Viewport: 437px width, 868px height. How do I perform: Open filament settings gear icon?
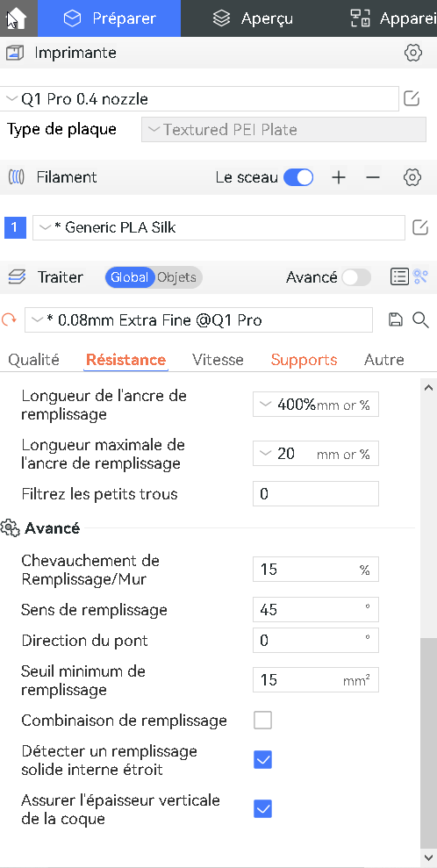pos(412,177)
